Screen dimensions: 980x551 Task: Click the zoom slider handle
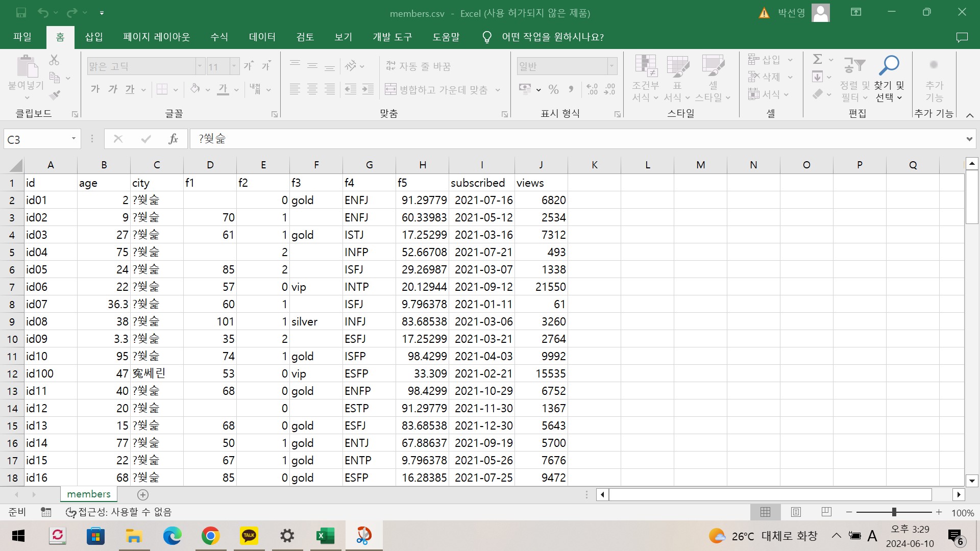click(894, 512)
